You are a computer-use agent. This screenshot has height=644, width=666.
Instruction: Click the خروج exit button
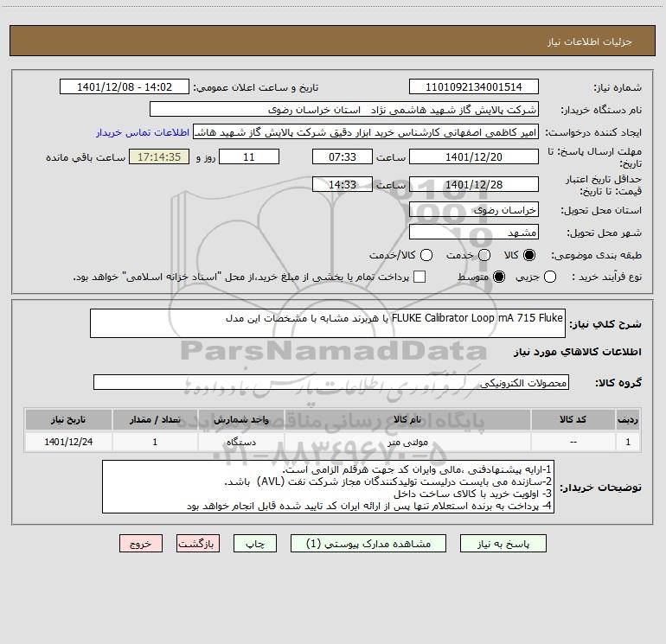tap(141, 544)
